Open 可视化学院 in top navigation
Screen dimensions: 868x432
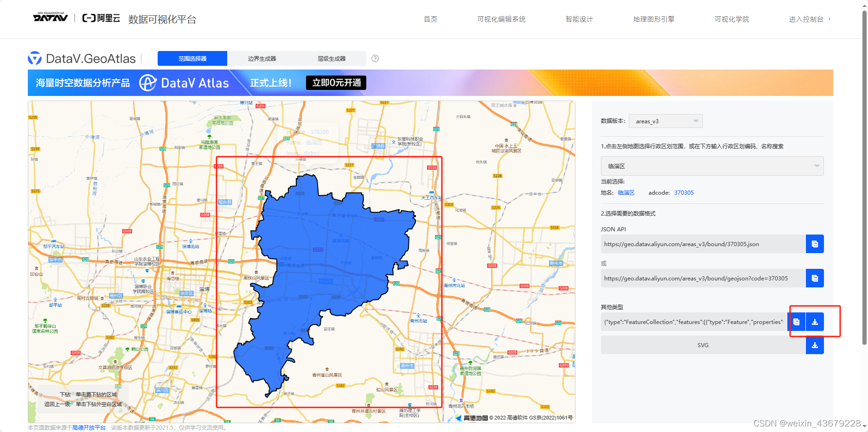(732, 19)
